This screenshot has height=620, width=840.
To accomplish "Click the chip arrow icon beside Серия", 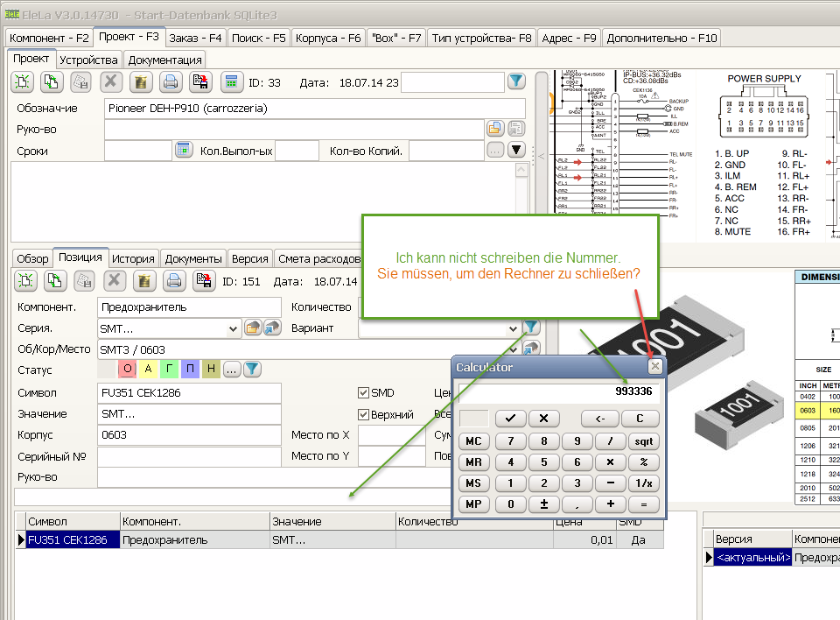I will click(272, 328).
